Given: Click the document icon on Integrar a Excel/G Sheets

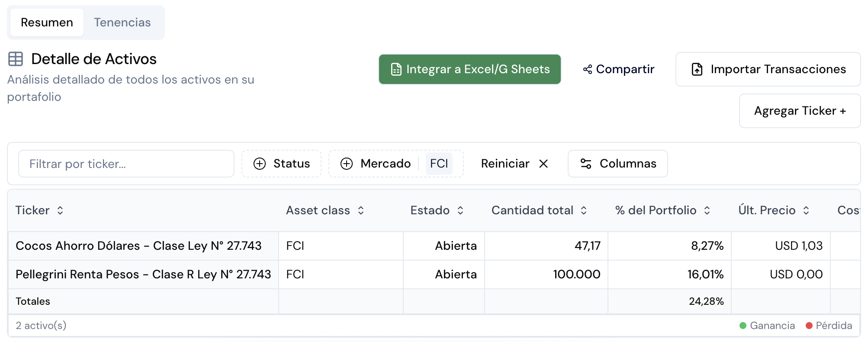Looking at the screenshot, I should coord(396,69).
